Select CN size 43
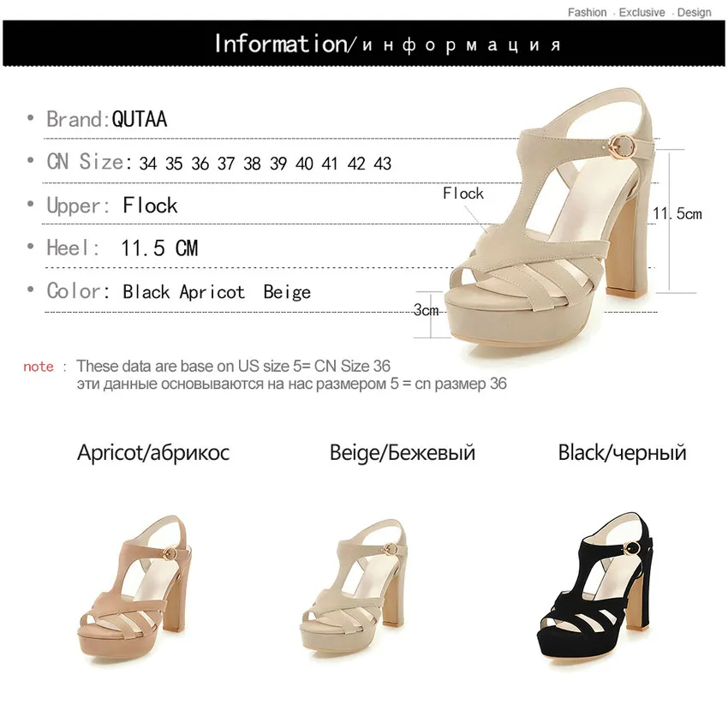 pos(383,164)
